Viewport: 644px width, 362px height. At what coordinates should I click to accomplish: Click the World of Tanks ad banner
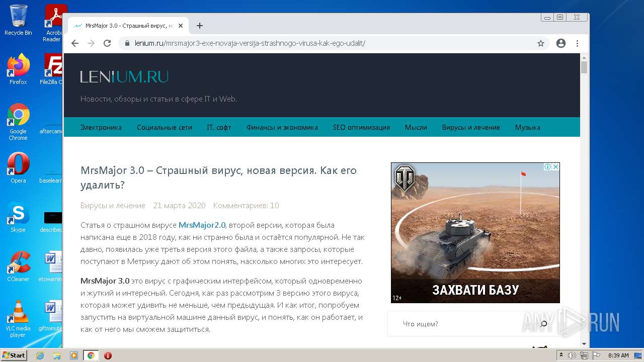475,232
